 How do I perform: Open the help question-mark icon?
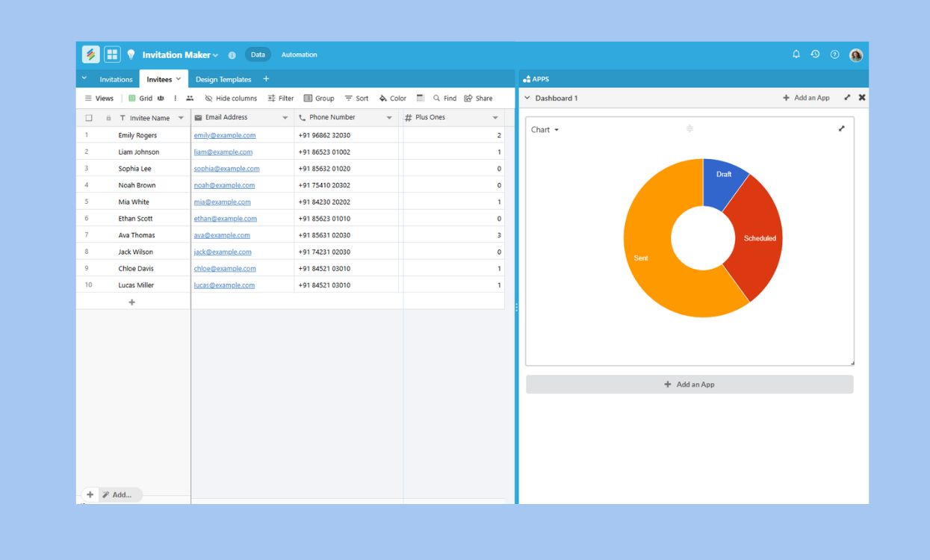[835, 55]
